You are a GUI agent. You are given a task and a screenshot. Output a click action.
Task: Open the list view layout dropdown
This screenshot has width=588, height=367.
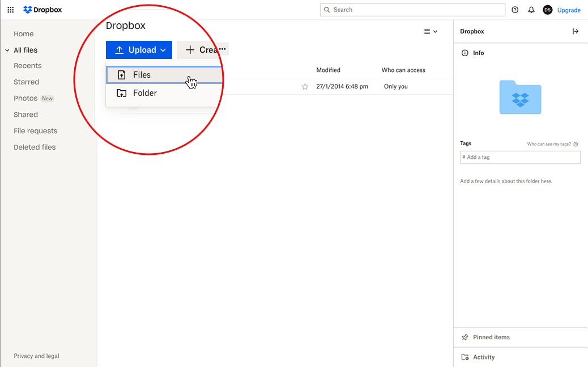pyautogui.click(x=431, y=31)
